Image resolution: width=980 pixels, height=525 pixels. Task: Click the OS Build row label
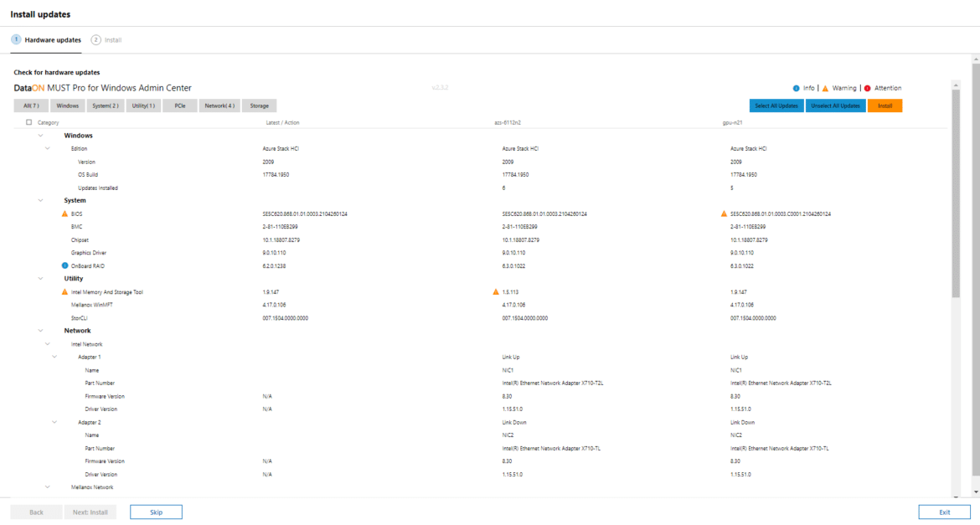tap(87, 175)
